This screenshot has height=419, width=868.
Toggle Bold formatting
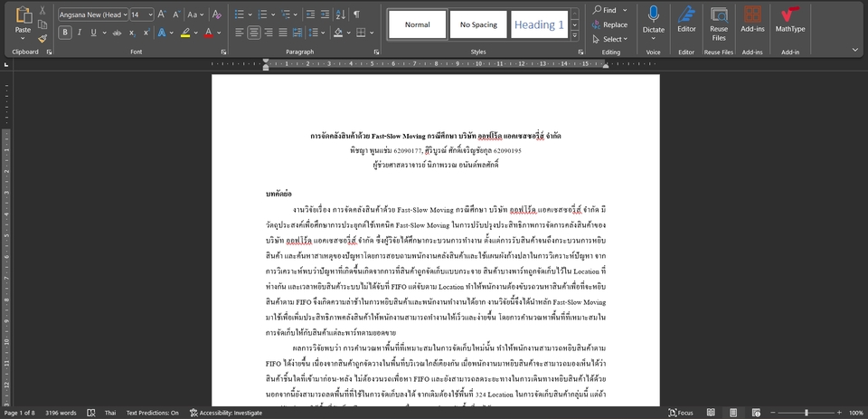(x=65, y=33)
